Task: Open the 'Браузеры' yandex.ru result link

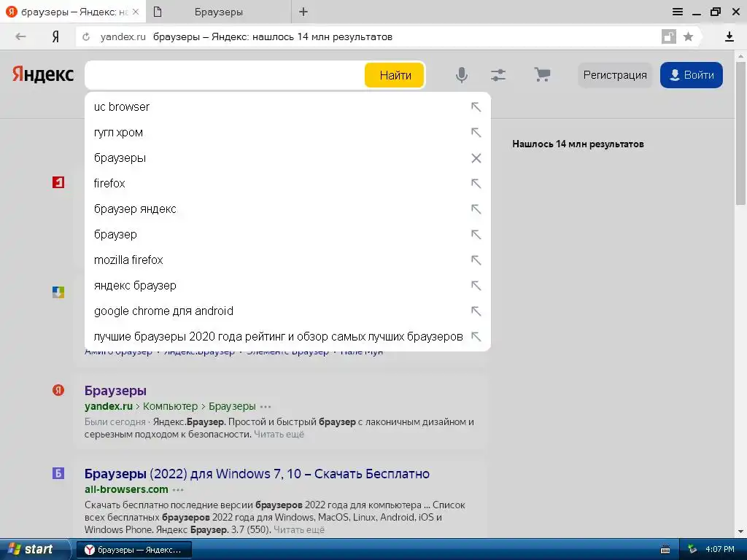Action: [x=115, y=391]
